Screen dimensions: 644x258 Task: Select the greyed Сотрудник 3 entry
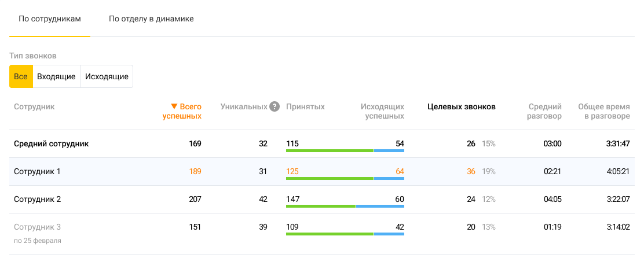coord(37,227)
